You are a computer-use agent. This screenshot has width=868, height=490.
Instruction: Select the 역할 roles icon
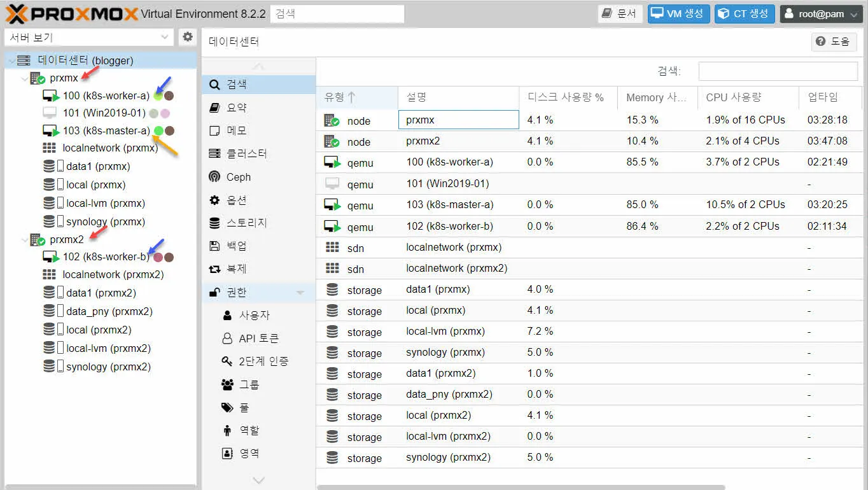227,430
